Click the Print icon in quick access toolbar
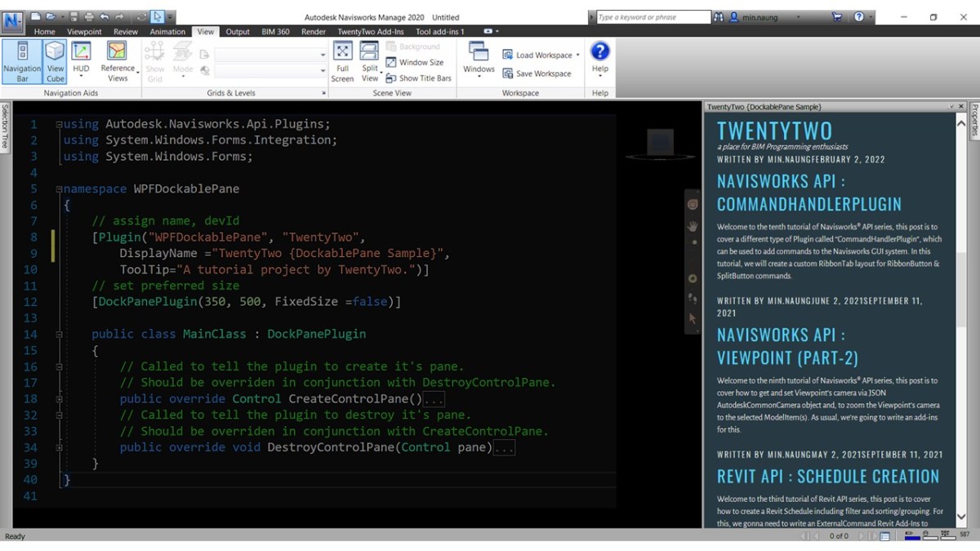The height and width of the screenshot is (551, 980). tap(89, 16)
